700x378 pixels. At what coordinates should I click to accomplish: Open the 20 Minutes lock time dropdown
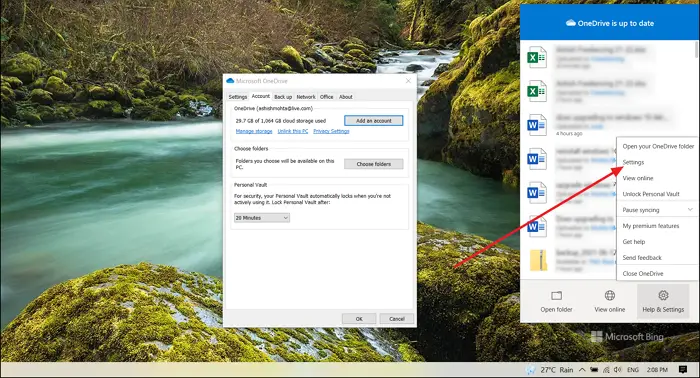tap(262, 218)
